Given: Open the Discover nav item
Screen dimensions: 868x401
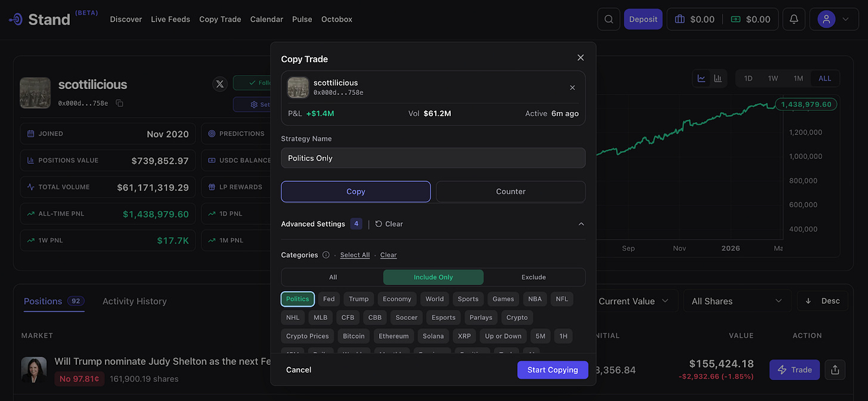Looking at the screenshot, I should coord(126,19).
